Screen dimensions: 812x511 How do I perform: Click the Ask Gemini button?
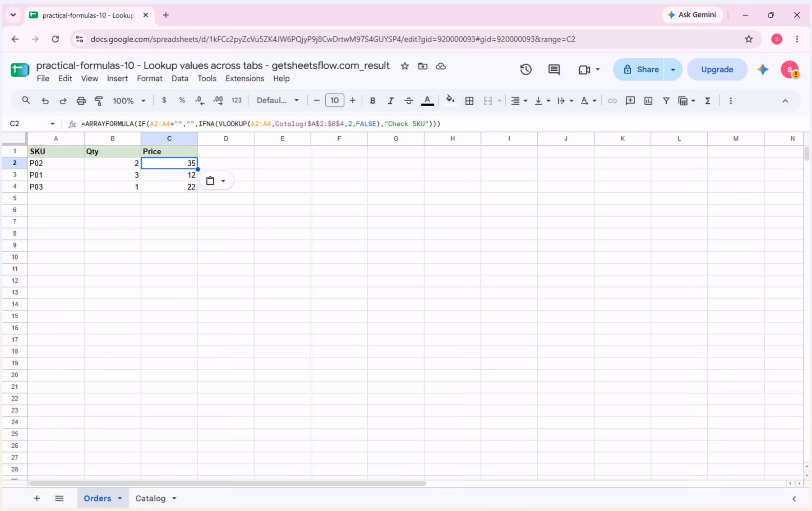(692, 15)
